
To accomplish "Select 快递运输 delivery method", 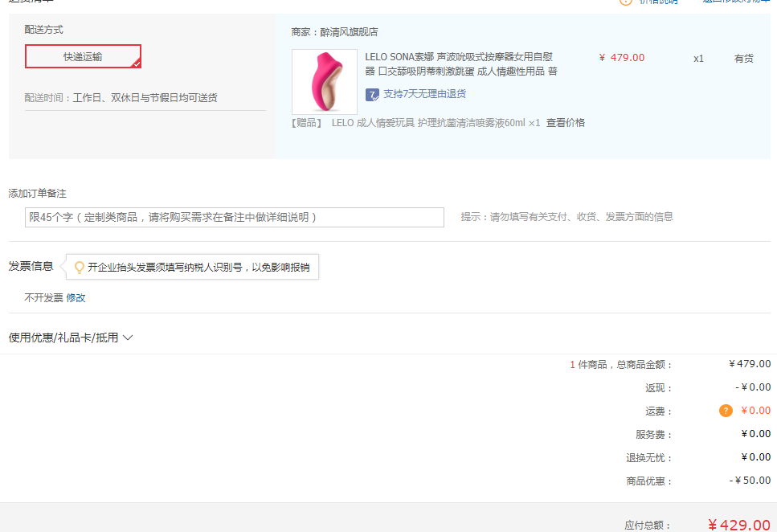I will point(84,56).
